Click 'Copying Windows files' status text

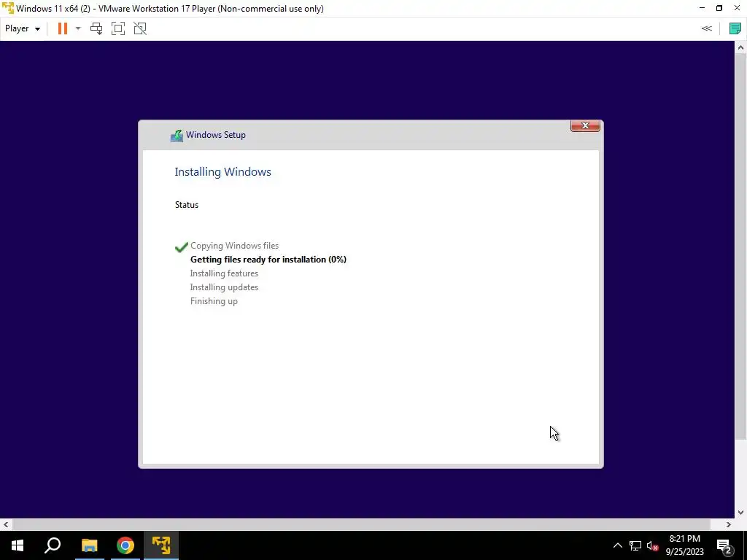coord(234,246)
